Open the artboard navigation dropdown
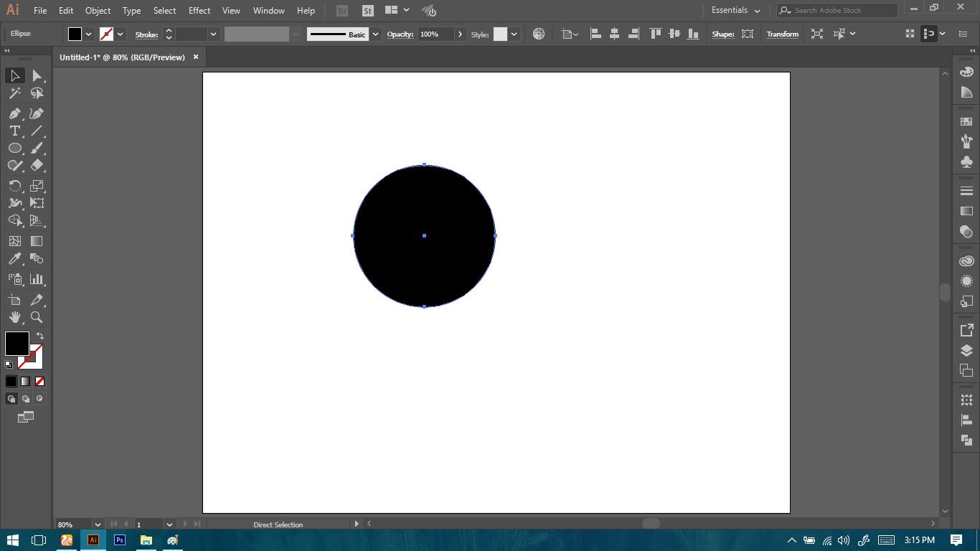 click(169, 524)
